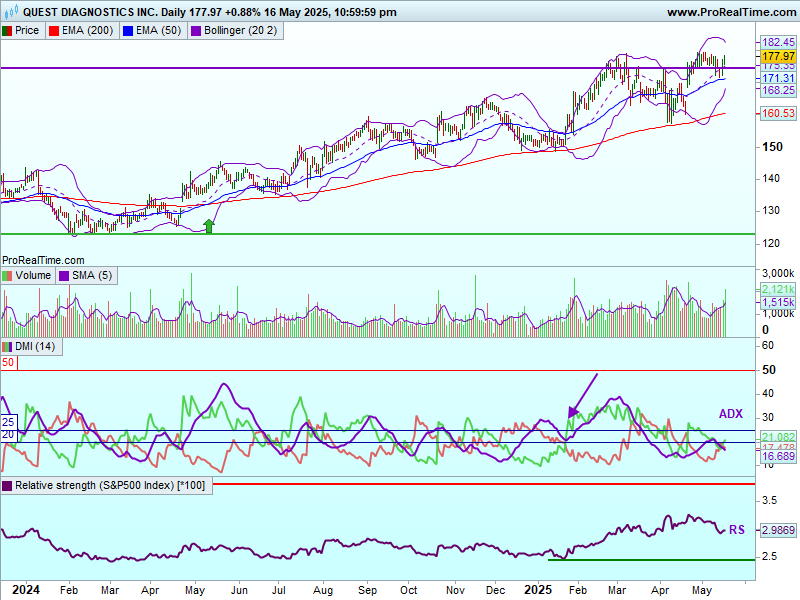Image resolution: width=800 pixels, height=600 pixels.
Task: Open the Bollinger (20 2) indicator label
Action: 238,31
